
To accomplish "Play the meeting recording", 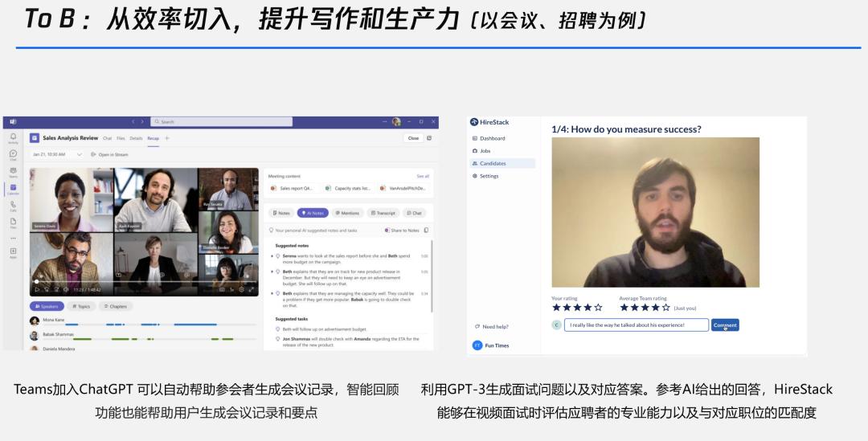I will (37, 289).
